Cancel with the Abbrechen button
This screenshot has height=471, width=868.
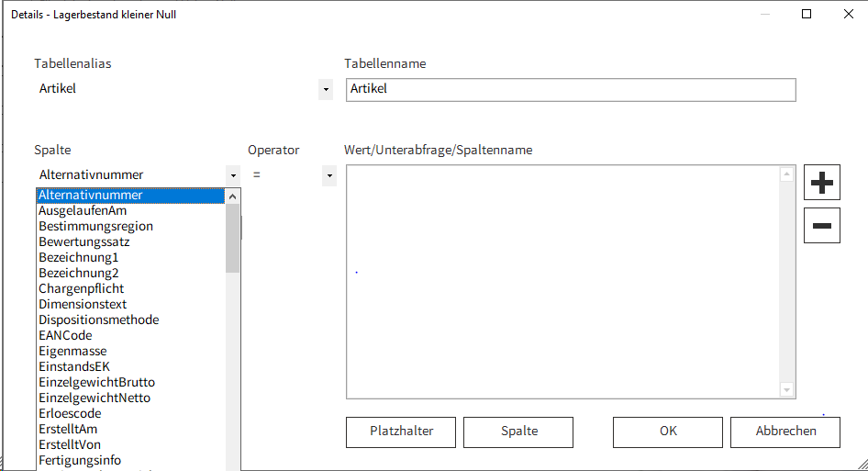(x=785, y=432)
